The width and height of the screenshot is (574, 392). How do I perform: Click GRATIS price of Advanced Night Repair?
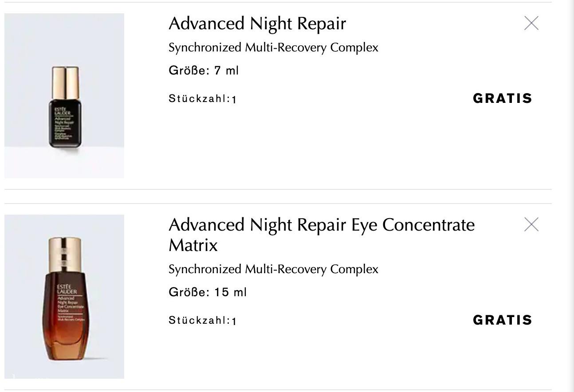point(503,98)
